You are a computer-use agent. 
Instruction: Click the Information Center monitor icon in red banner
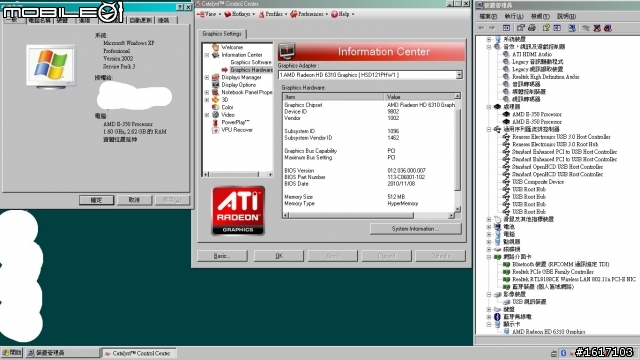(287, 52)
